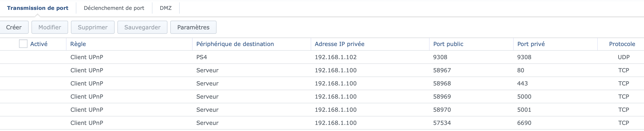Sort by the Protocole column header
The image size is (644, 131).
[622, 44]
